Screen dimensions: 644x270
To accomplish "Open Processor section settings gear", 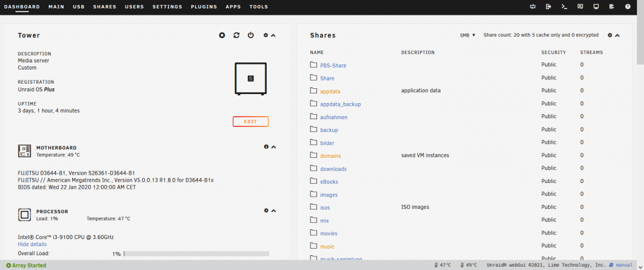I will pos(266,211).
